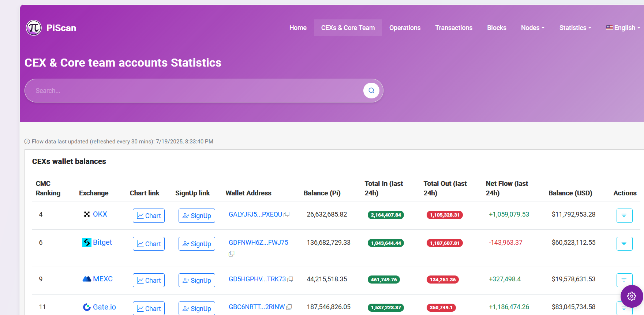Click the flow data info icon
This screenshot has height=315, width=644.
coord(27,142)
